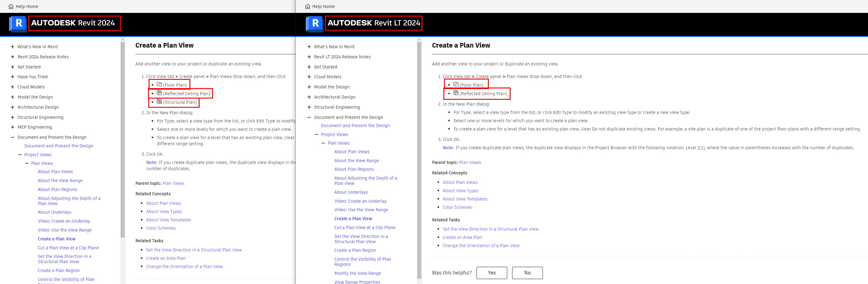Click the blue Revit R logo beside Revit LT 2024
Viewport: 868px width, 284px height.
[x=314, y=24]
